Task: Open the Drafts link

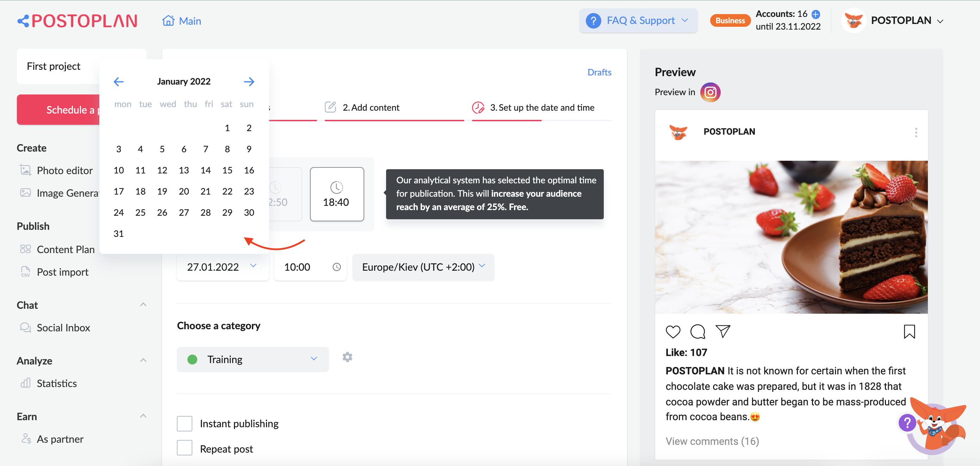Action: click(599, 72)
